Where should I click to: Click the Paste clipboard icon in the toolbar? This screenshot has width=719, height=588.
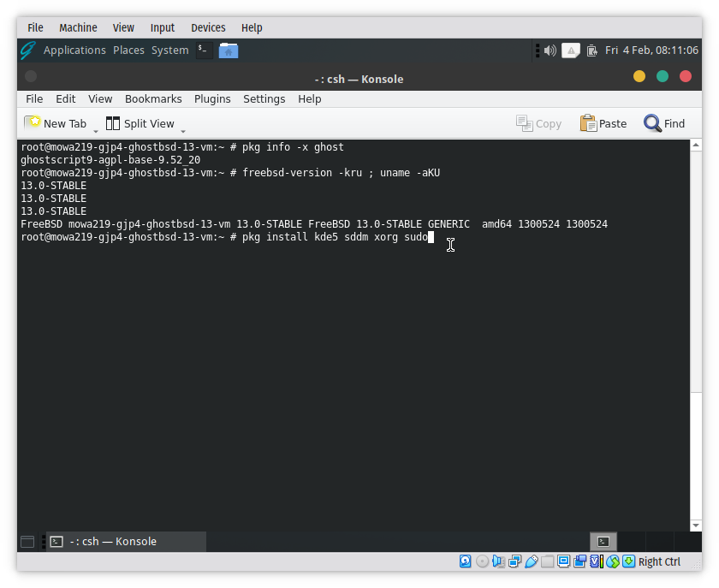pos(588,123)
